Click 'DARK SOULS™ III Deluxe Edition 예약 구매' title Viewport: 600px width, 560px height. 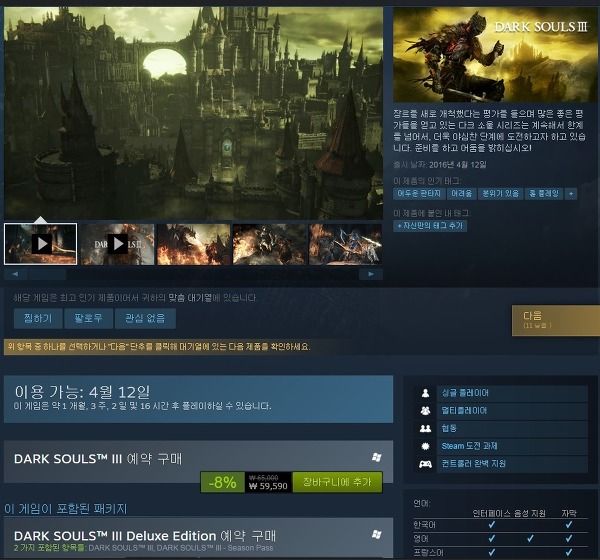(x=145, y=536)
